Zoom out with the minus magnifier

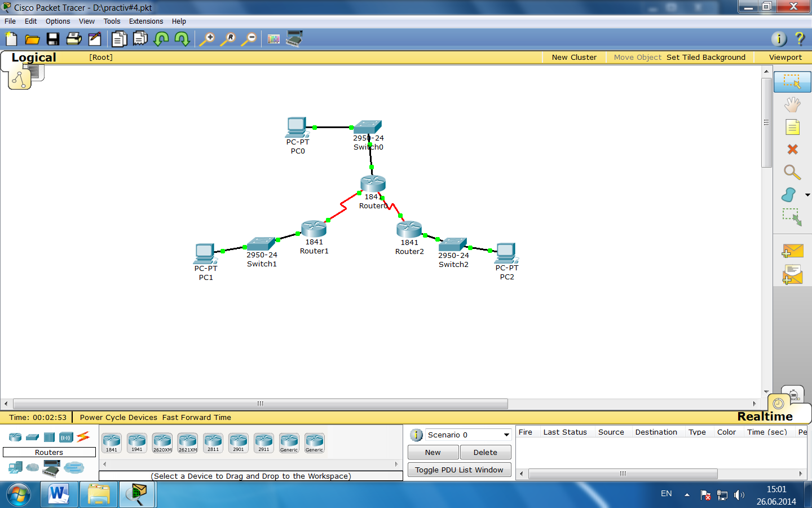click(x=249, y=39)
